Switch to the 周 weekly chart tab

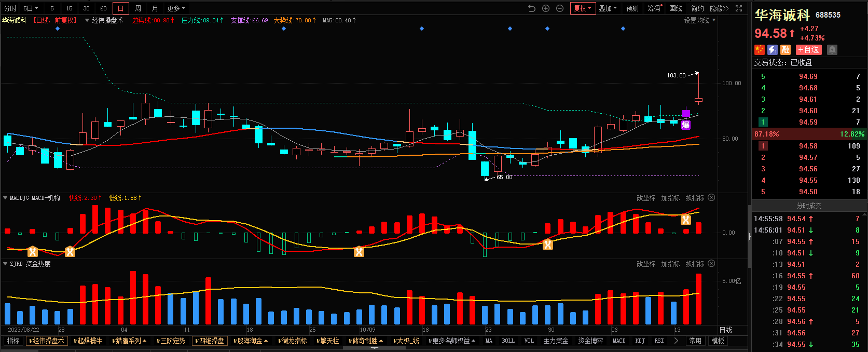click(138, 8)
